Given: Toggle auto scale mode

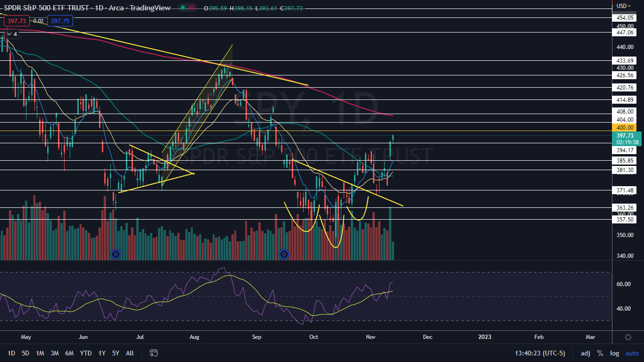Looking at the screenshot, I should click(632, 353).
